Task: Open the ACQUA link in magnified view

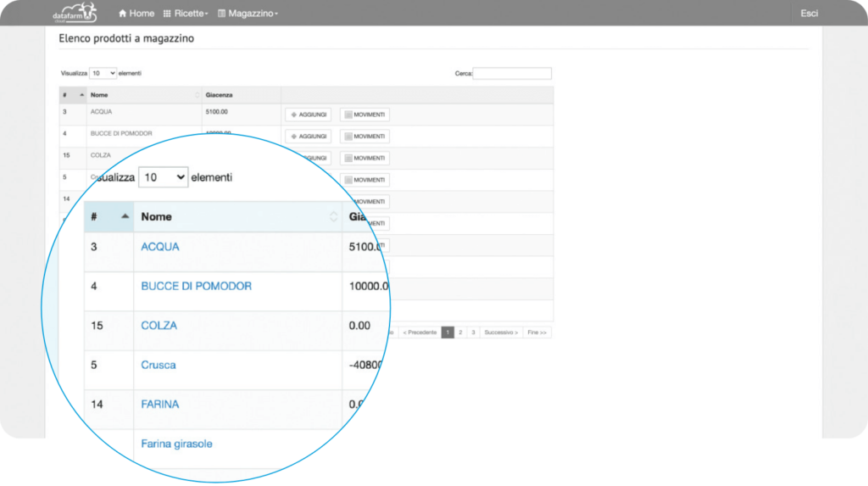Action: [x=160, y=247]
